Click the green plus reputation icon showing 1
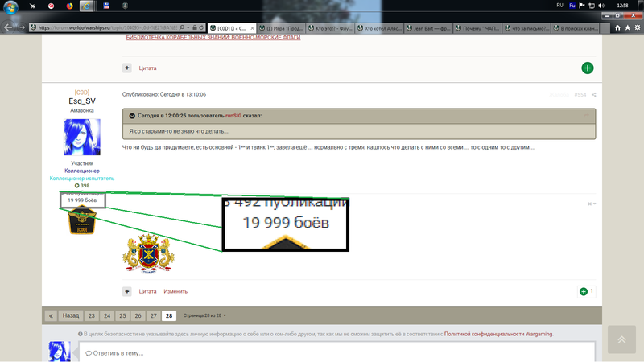Screen dimensions: 644x362 coord(583,291)
